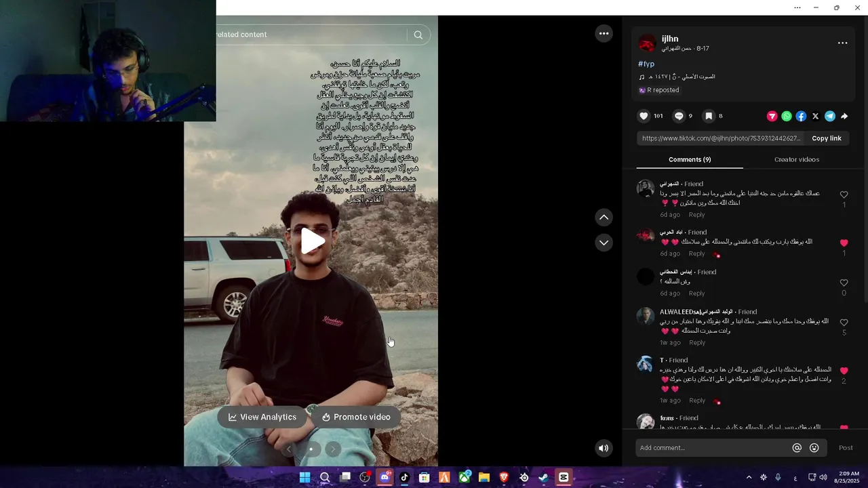
Task: Share post to Facebook
Action: 801,117
